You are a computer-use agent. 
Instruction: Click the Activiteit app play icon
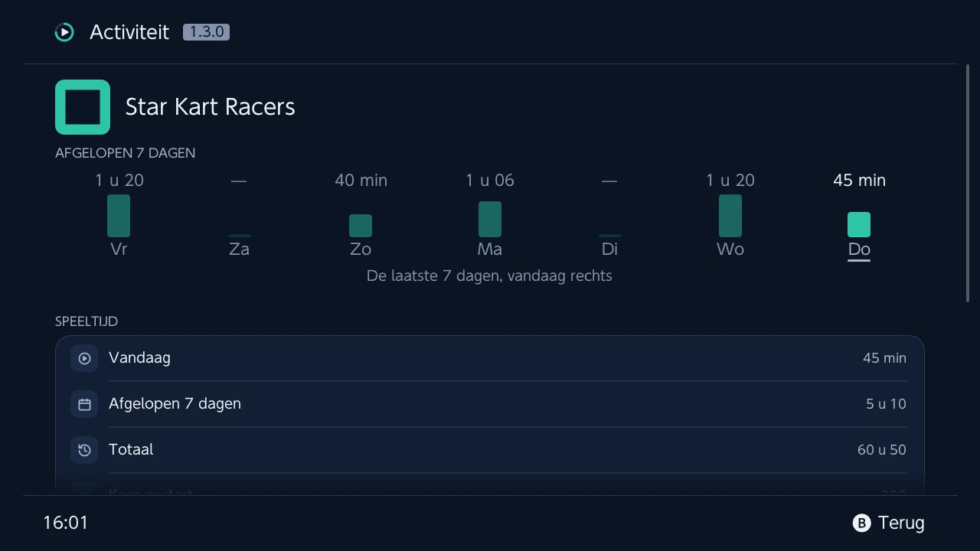click(x=64, y=32)
